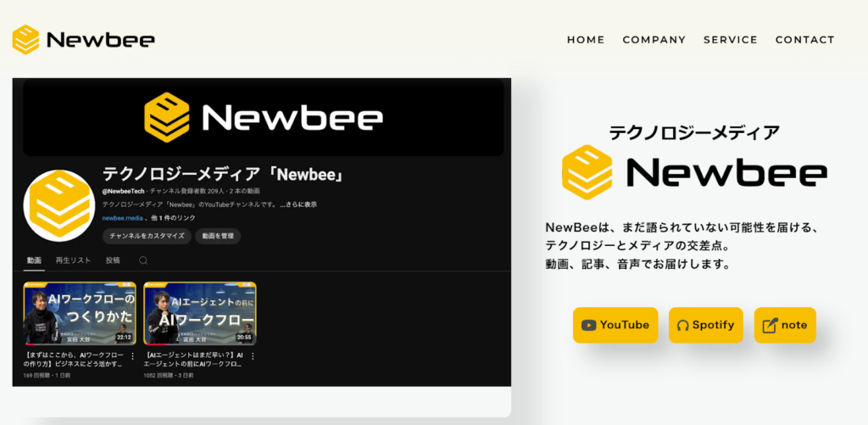Image resolution: width=868 pixels, height=425 pixels.
Task: Open the AIワークフローのつくりかた video thumbnail
Action: (x=79, y=313)
